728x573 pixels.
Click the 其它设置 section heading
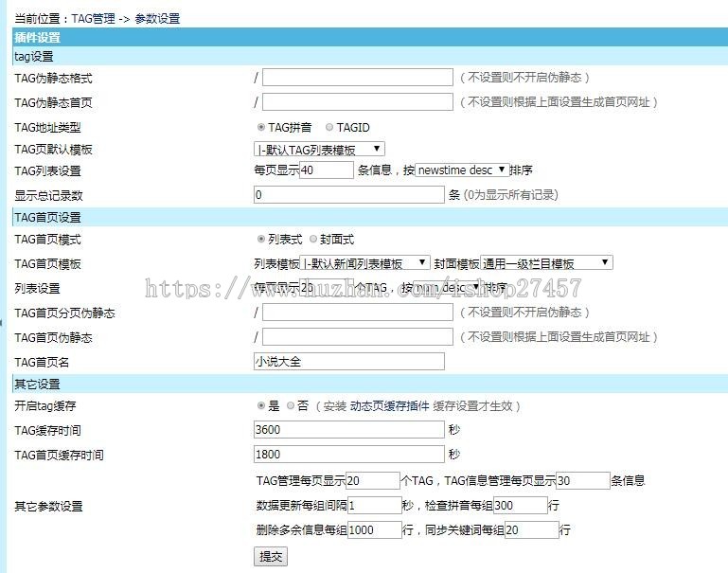[x=370, y=384]
